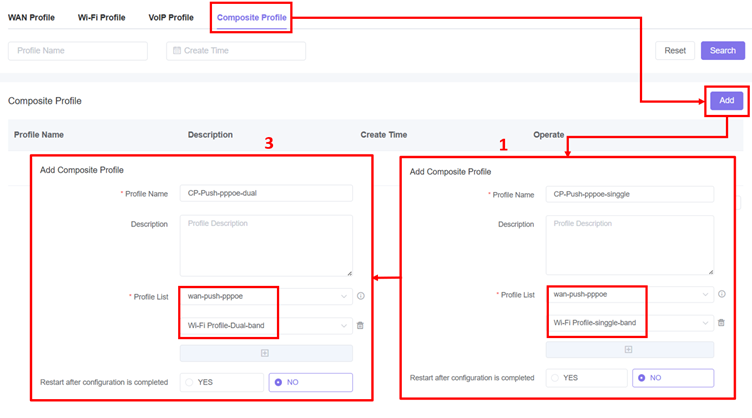Add a profile row with plus icon under singgle-band
The image size is (752, 418).
(x=629, y=349)
